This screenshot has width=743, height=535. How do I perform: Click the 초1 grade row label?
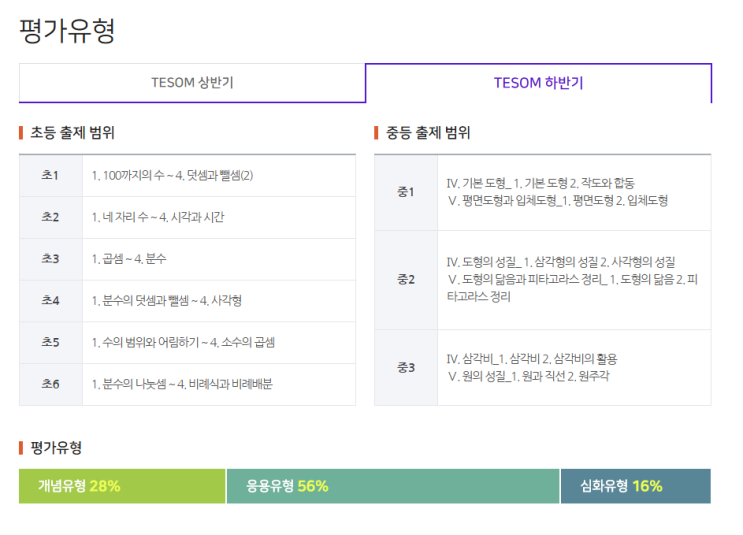click(50, 176)
